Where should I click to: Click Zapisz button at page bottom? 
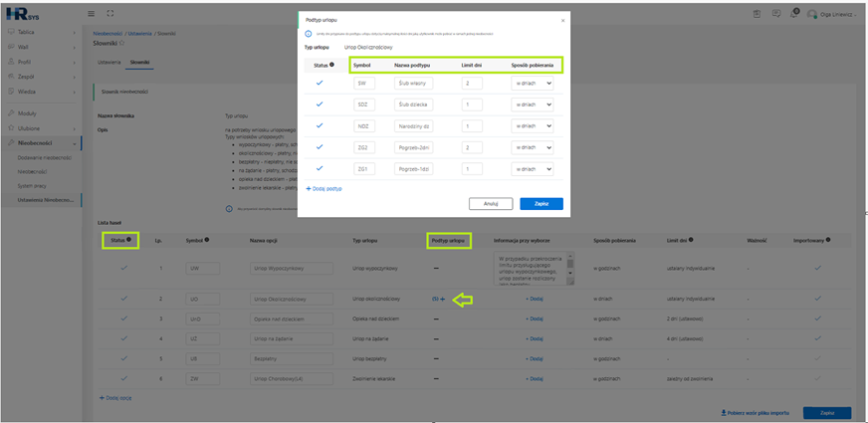[x=827, y=413]
